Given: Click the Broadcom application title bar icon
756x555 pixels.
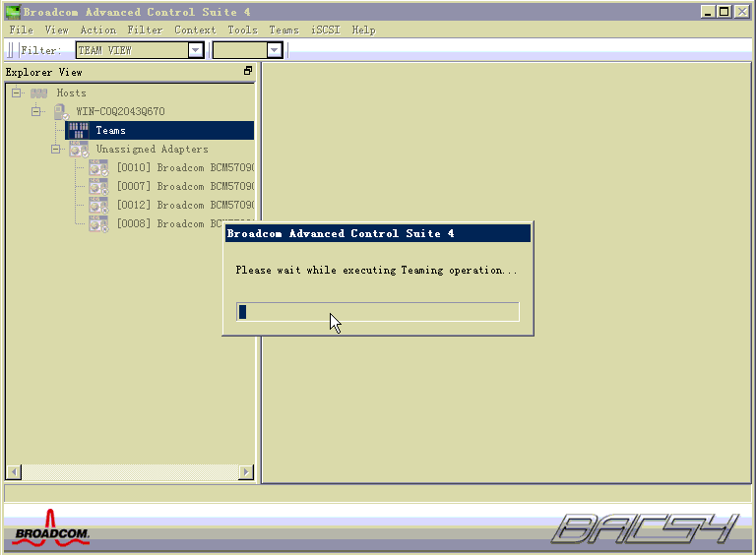Looking at the screenshot, I should click(x=13, y=12).
